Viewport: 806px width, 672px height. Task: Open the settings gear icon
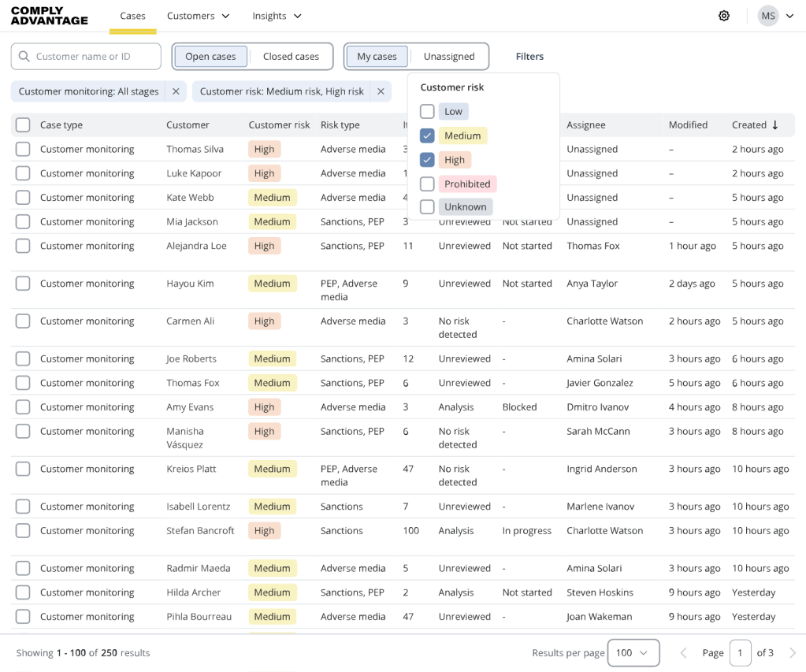tap(723, 16)
